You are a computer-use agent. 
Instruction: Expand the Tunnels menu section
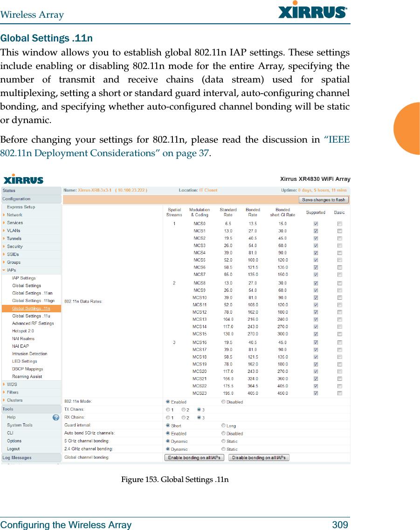click(14, 239)
